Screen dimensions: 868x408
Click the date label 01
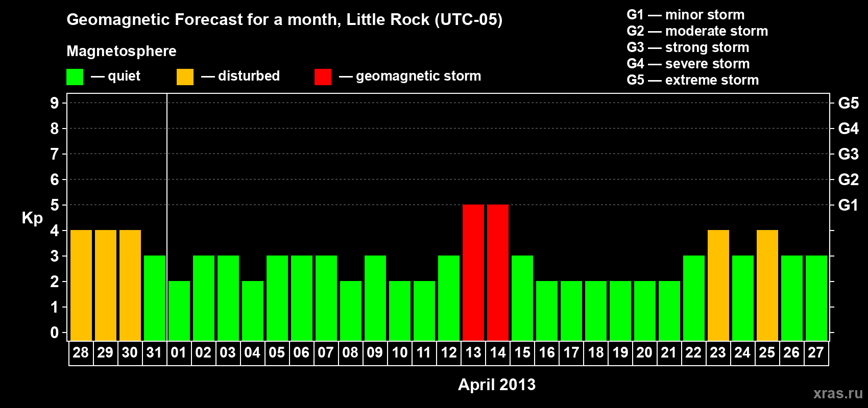point(179,353)
